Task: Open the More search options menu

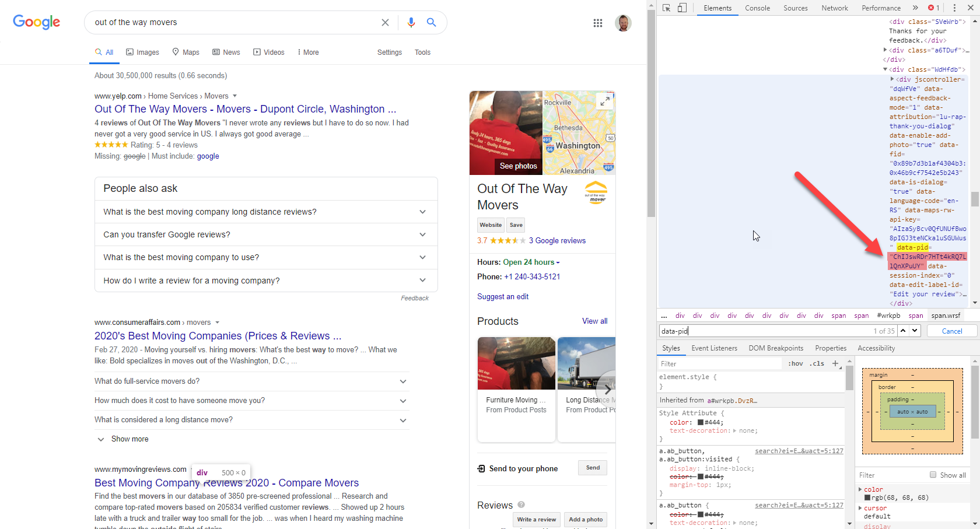Action: (x=308, y=52)
